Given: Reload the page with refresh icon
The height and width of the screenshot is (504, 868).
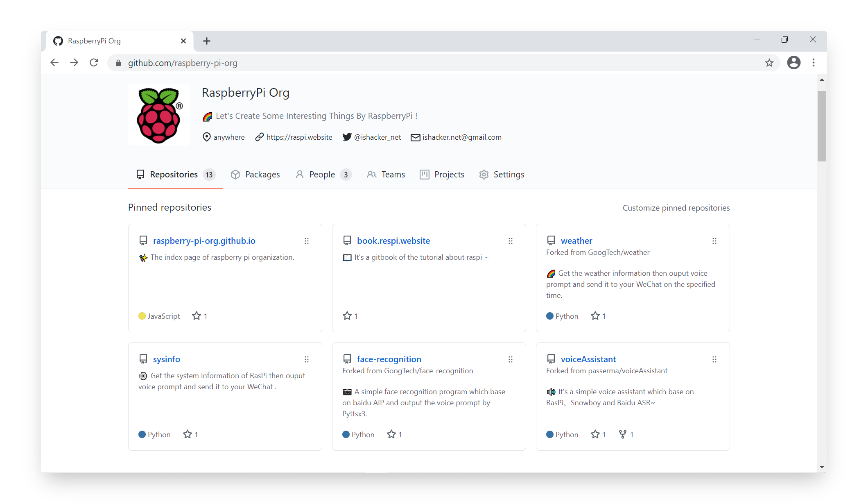Looking at the screenshot, I should tap(94, 63).
